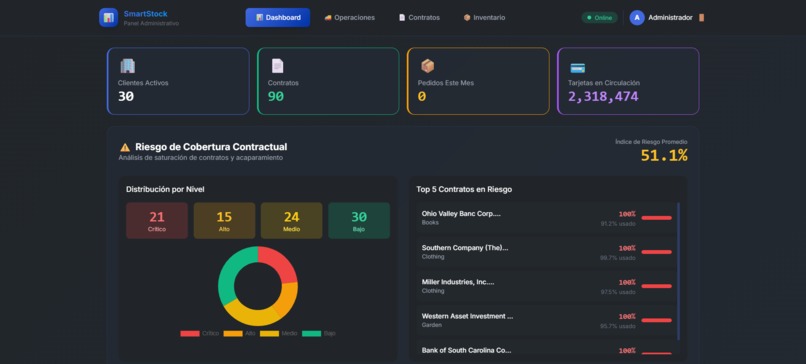806x364 pixels.
Task: Click the 2,318,474 cards value
Action: [603, 96]
